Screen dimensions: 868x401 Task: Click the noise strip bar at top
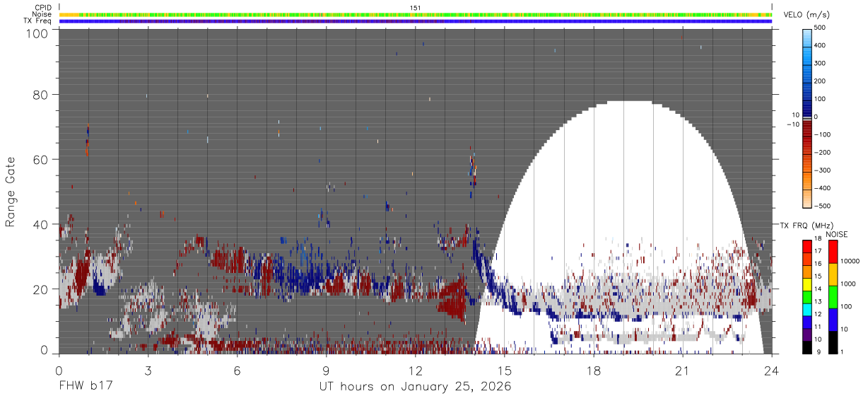pos(416,14)
